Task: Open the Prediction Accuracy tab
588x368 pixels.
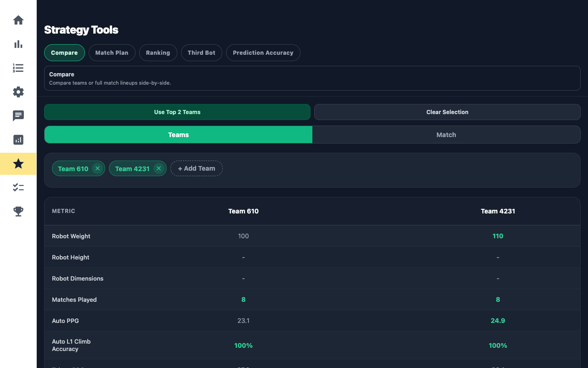Action: coord(263,52)
